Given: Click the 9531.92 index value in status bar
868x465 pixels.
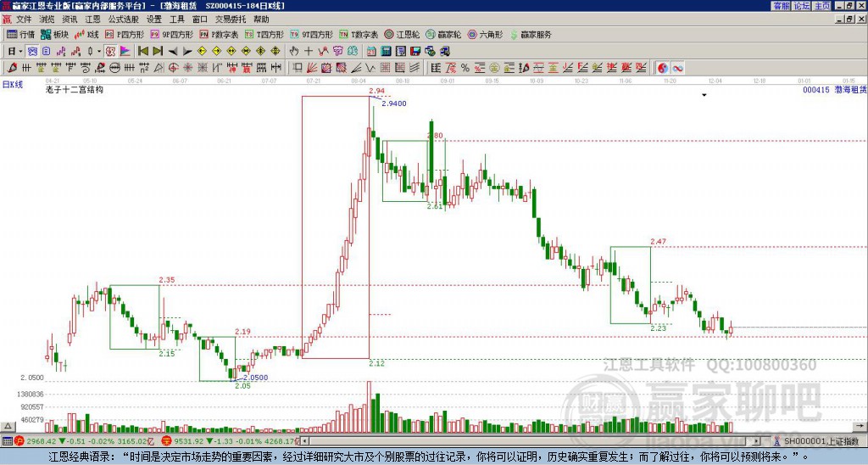Looking at the screenshot, I should [187, 441].
